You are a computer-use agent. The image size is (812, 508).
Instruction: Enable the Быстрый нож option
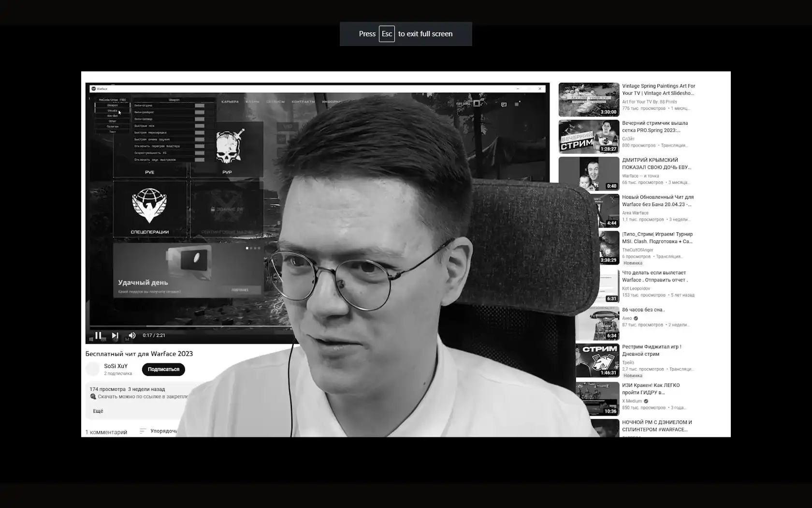[x=200, y=126]
